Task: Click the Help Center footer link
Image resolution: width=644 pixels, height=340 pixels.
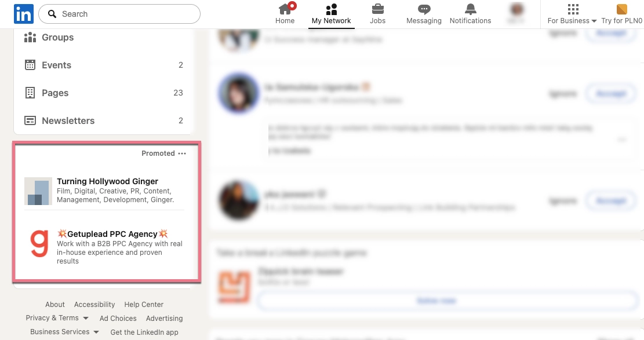Action: click(x=144, y=304)
